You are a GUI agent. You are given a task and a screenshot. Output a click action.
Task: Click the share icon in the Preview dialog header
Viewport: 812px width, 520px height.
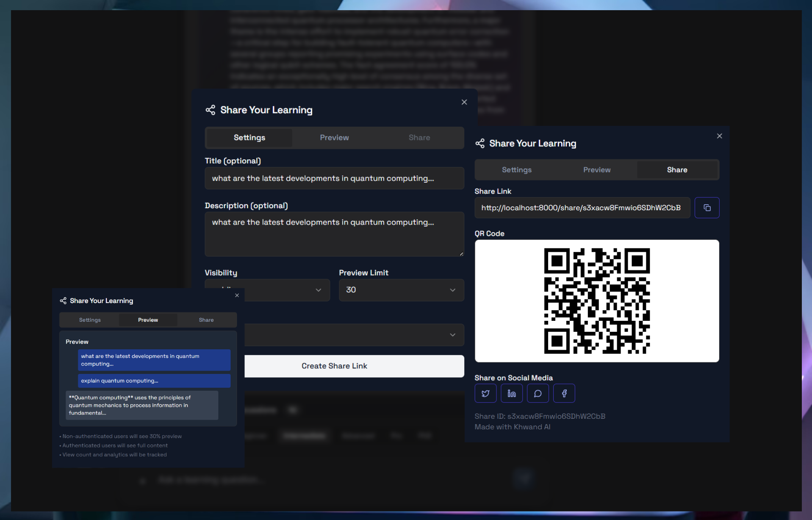point(63,300)
